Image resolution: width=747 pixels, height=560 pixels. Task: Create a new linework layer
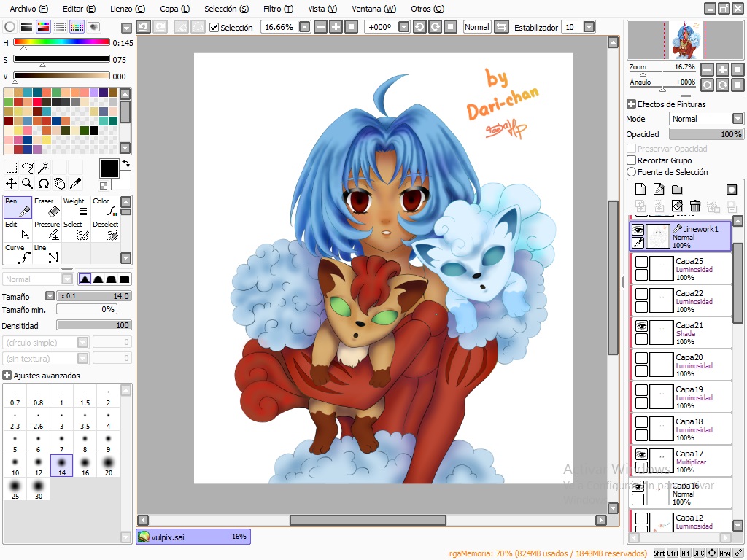pyautogui.click(x=659, y=189)
